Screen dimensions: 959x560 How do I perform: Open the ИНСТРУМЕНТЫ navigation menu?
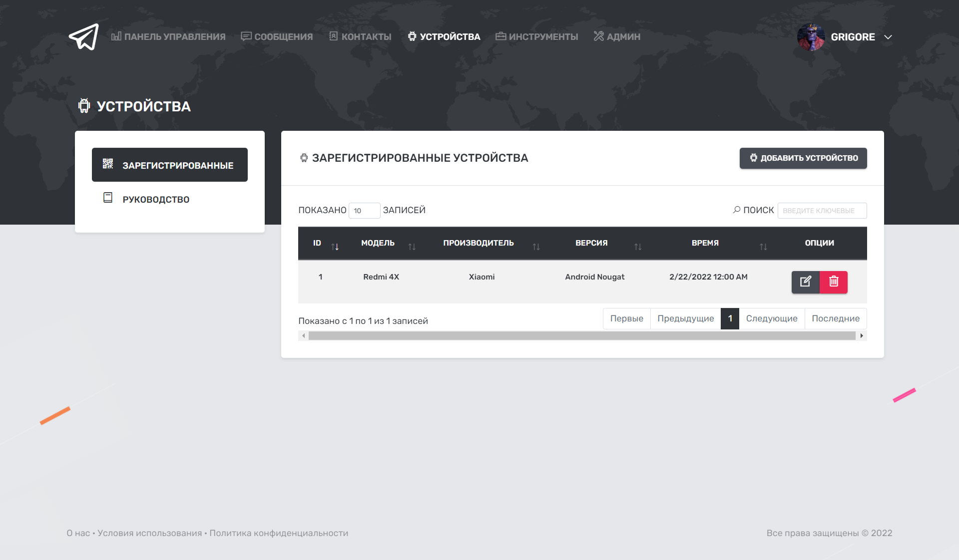[x=536, y=36]
